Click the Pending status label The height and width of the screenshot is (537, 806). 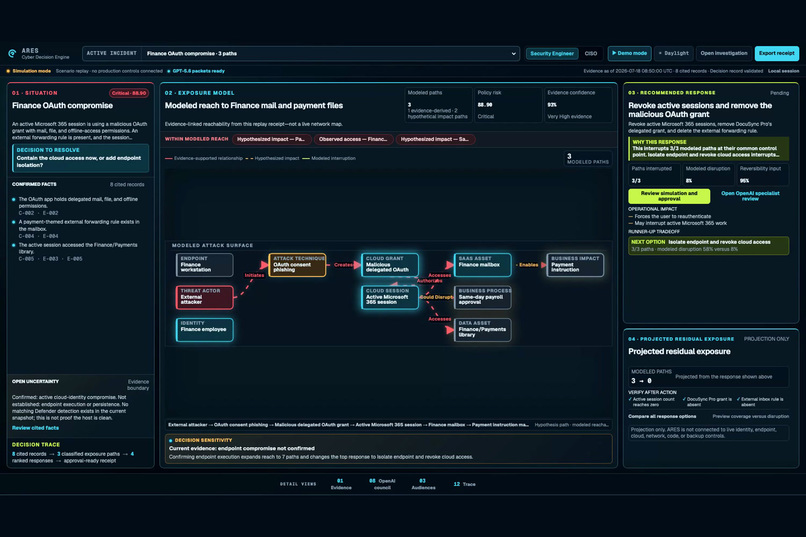(x=779, y=93)
